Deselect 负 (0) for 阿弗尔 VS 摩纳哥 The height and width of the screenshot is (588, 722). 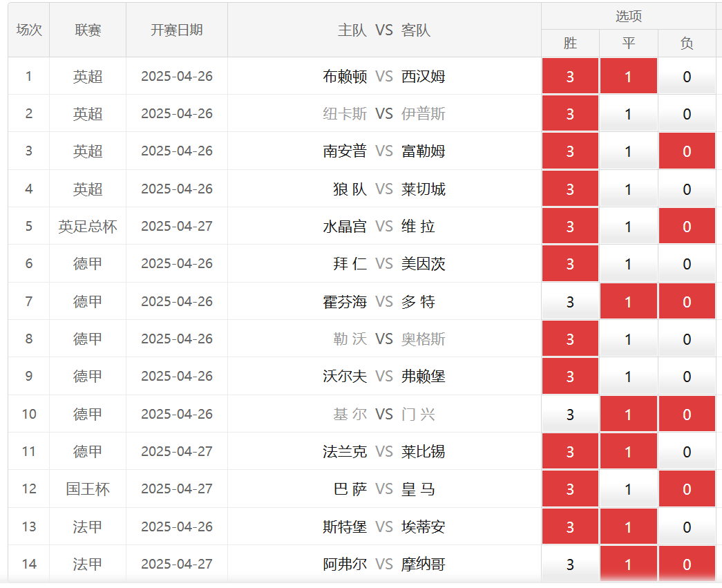pos(687,564)
